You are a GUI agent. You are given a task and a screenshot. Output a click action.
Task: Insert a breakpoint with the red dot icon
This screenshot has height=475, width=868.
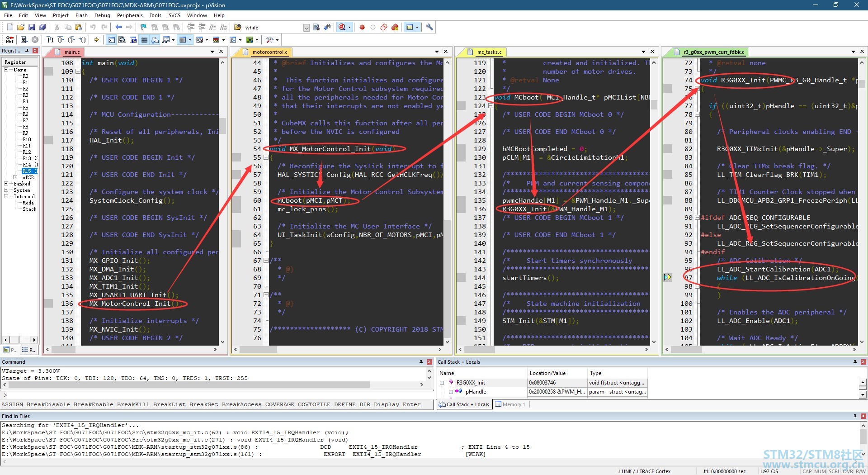click(x=362, y=28)
